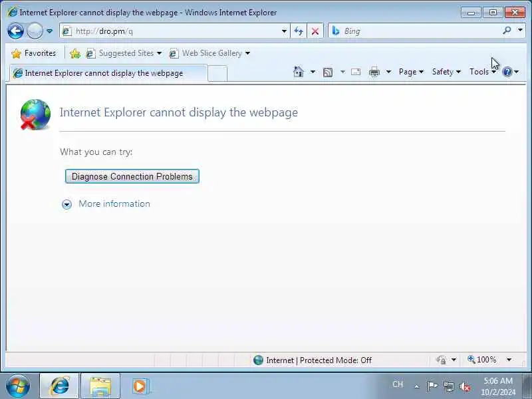This screenshot has width=532, height=399.
Task: Open the Favorites center
Action: 33,53
